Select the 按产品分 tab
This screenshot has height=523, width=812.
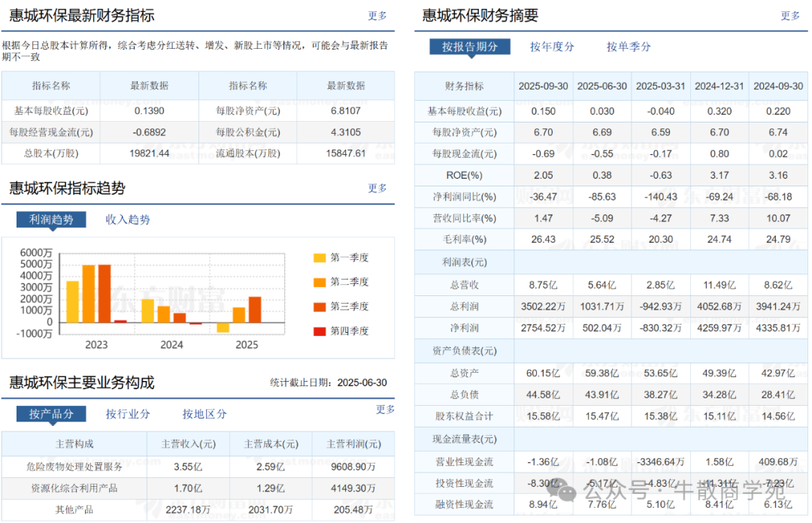(x=51, y=414)
